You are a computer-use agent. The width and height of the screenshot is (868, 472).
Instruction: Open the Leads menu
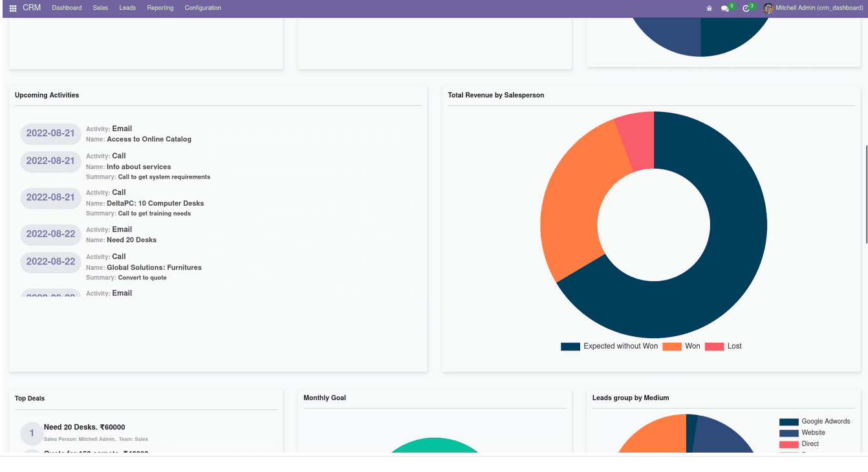127,8
